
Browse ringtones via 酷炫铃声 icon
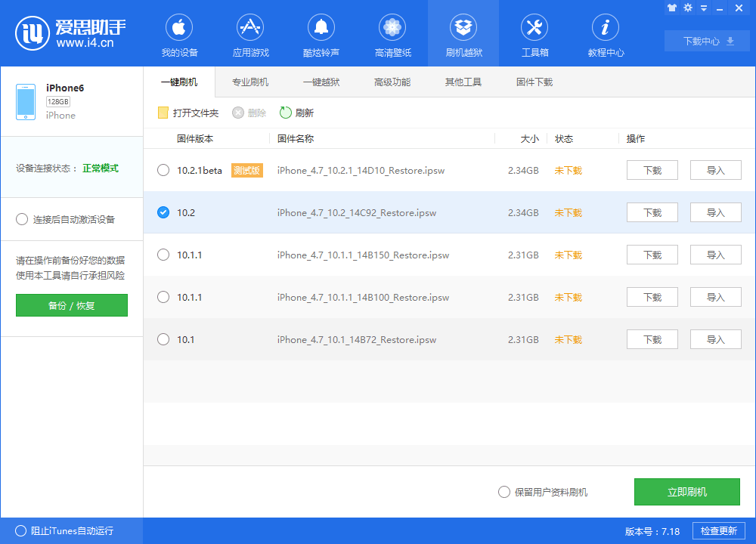click(x=321, y=34)
